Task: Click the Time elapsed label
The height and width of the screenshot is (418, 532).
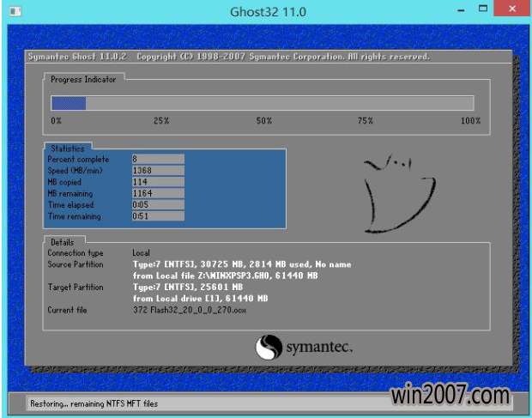Action: tap(70, 205)
